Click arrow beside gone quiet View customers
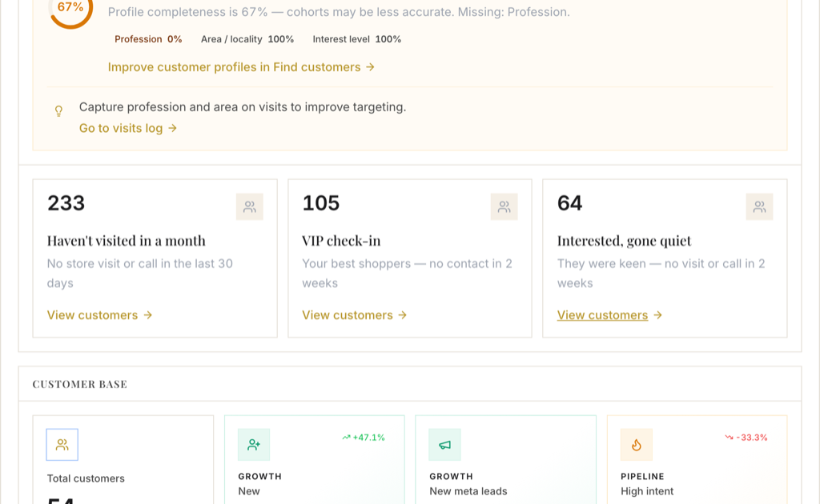The height and width of the screenshot is (504, 820). pyautogui.click(x=658, y=315)
